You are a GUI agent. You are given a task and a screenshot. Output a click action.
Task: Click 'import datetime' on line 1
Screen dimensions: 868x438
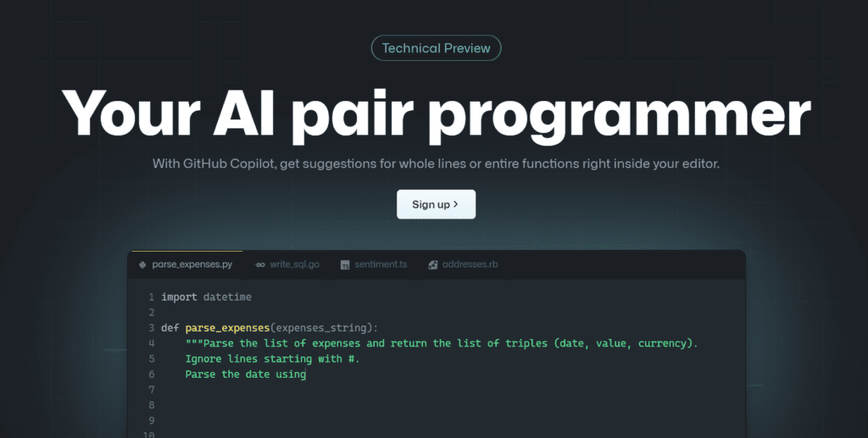[x=207, y=297]
